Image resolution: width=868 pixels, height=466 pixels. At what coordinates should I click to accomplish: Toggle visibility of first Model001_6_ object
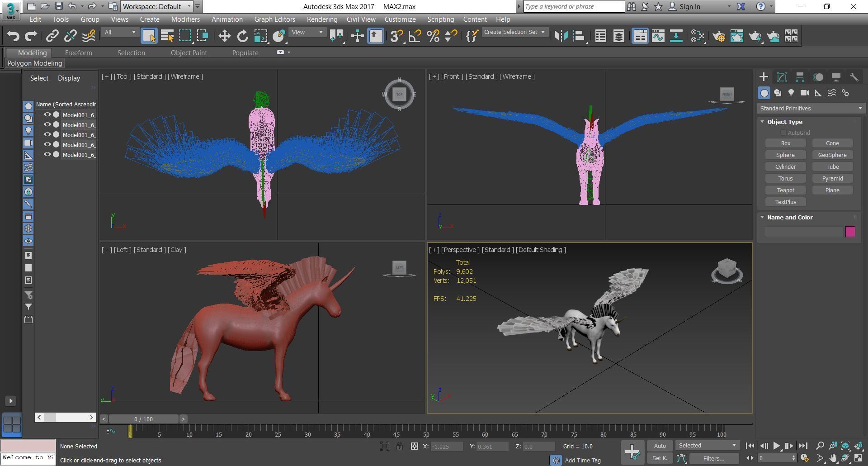(47, 115)
